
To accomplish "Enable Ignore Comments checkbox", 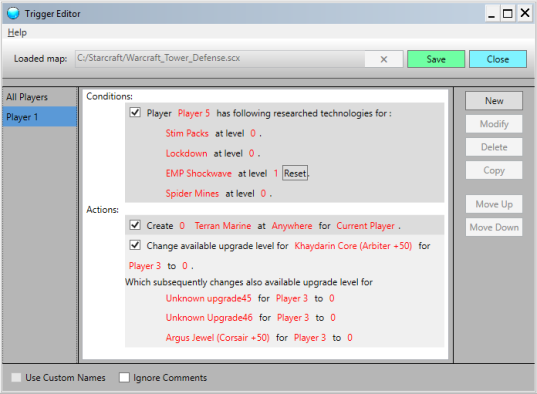I will (124, 377).
